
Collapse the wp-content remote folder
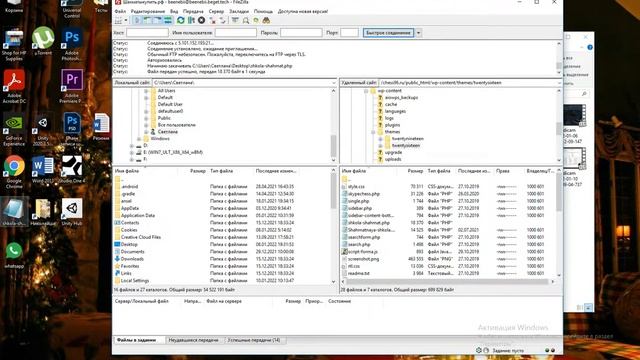click(x=366, y=91)
